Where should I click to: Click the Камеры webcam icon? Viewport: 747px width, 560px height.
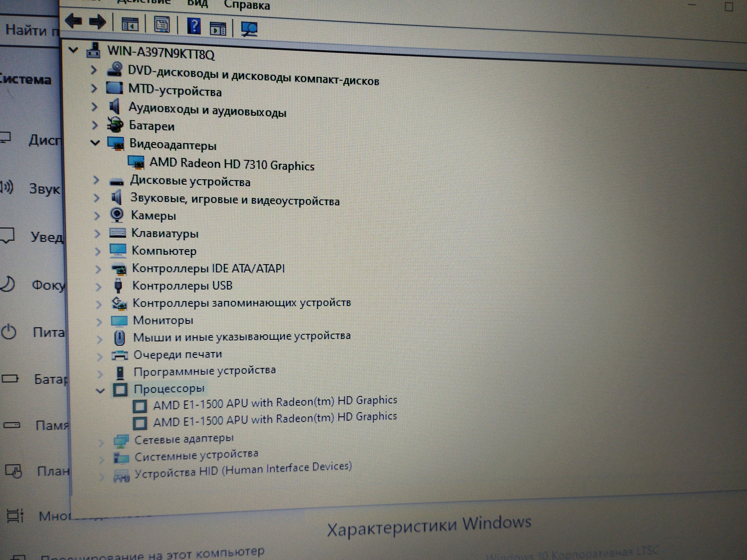pyautogui.click(x=117, y=215)
